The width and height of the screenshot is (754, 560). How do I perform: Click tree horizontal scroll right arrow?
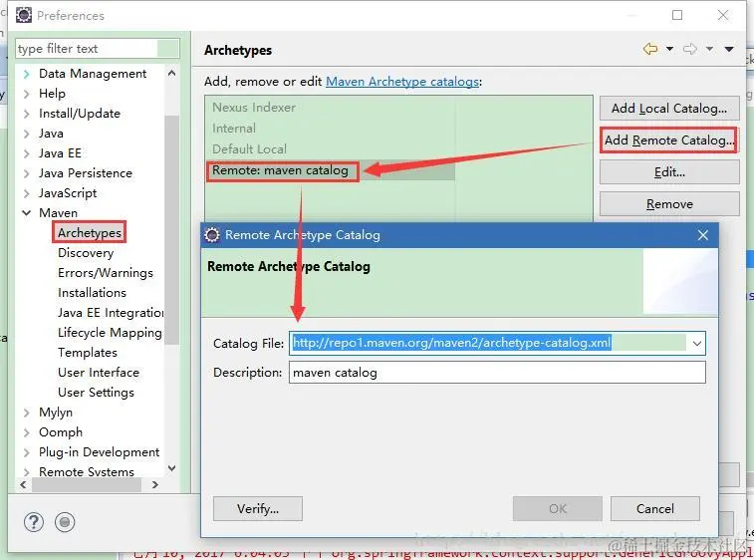point(154,484)
